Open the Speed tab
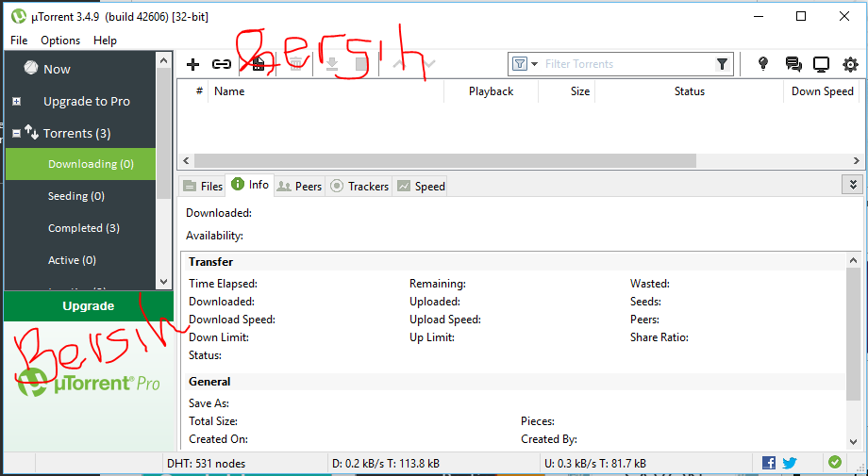Viewport: 868px width, 476px height. (422, 187)
